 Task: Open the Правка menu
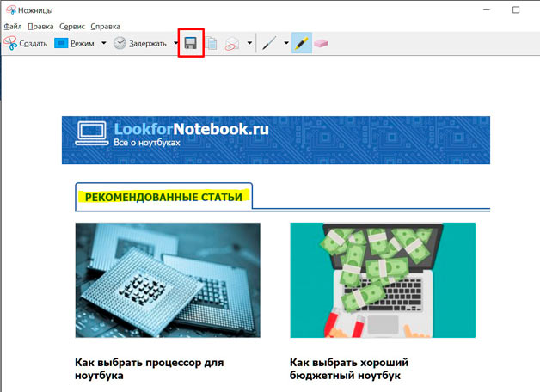[x=40, y=27]
